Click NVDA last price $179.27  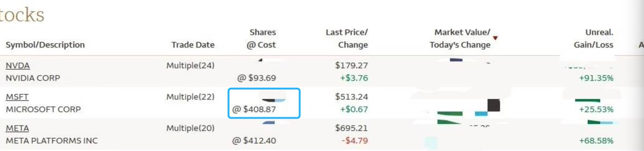pos(351,65)
